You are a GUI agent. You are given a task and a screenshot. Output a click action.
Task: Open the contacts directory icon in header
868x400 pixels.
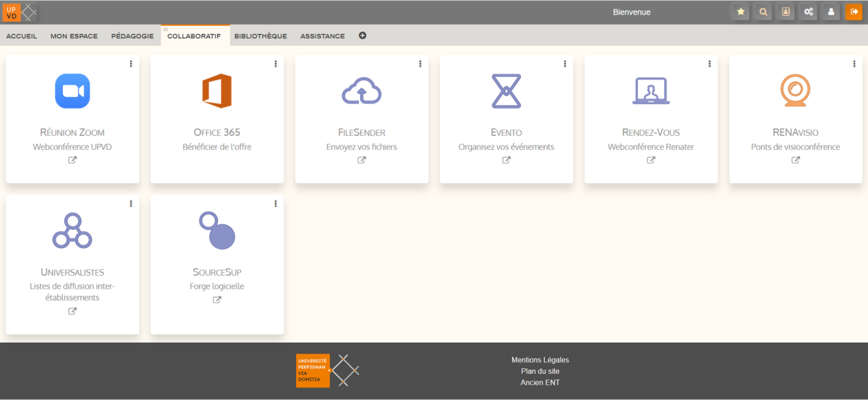786,12
